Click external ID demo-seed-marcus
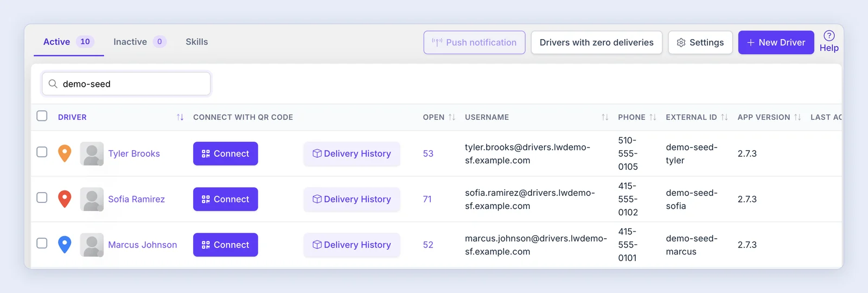Screen dimensions: 868x293 coord(692,245)
